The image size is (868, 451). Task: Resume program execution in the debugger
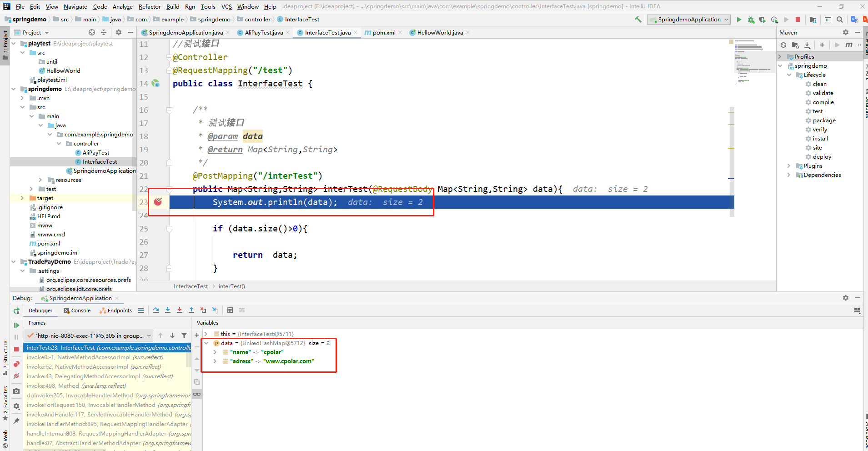point(16,325)
